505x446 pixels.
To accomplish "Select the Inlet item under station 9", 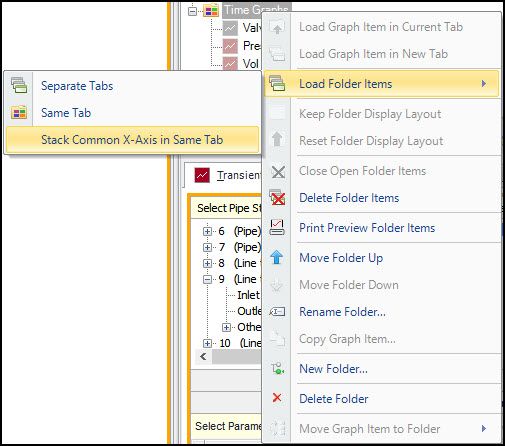I will click(248, 295).
